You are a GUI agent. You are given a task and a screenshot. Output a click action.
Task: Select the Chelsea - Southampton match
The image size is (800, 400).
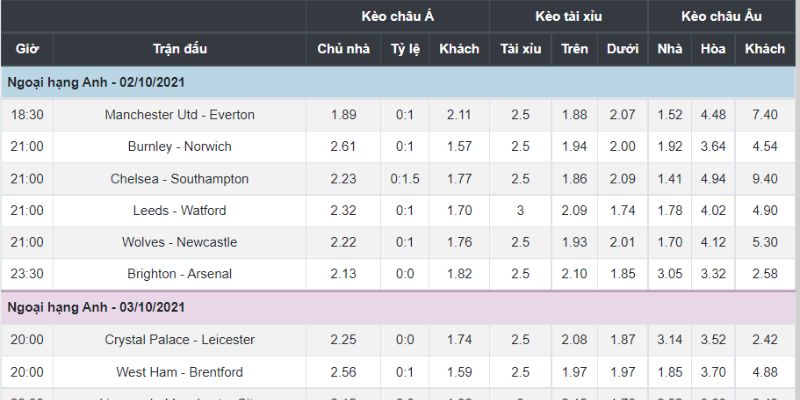point(180,179)
